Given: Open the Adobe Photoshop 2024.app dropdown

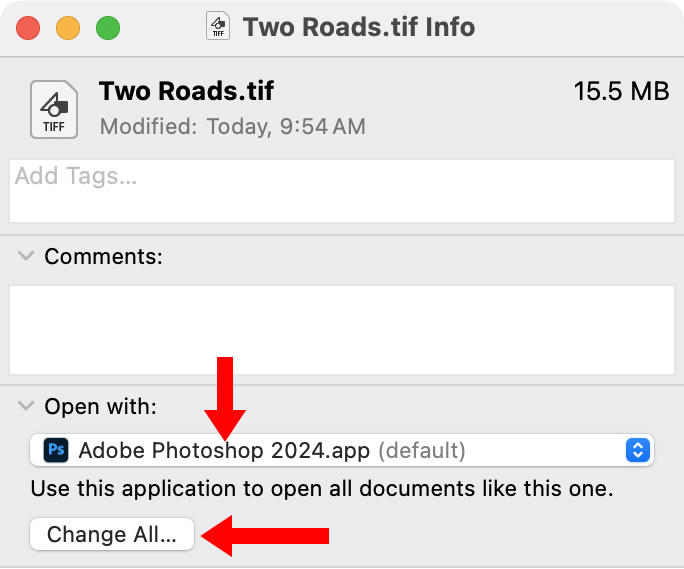Looking at the screenshot, I should coord(340,451).
